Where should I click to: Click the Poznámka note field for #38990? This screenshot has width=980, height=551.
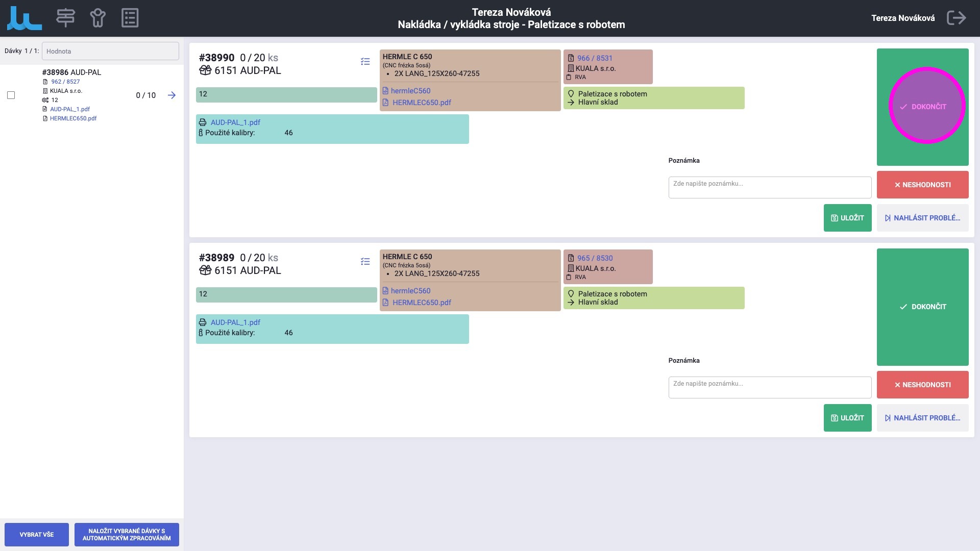pyautogui.click(x=769, y=187)
